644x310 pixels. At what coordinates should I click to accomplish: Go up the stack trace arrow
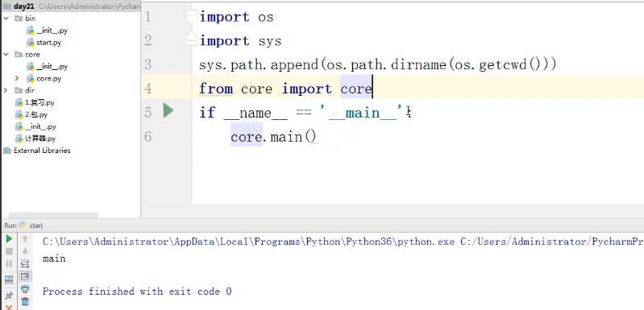point(25,238)
